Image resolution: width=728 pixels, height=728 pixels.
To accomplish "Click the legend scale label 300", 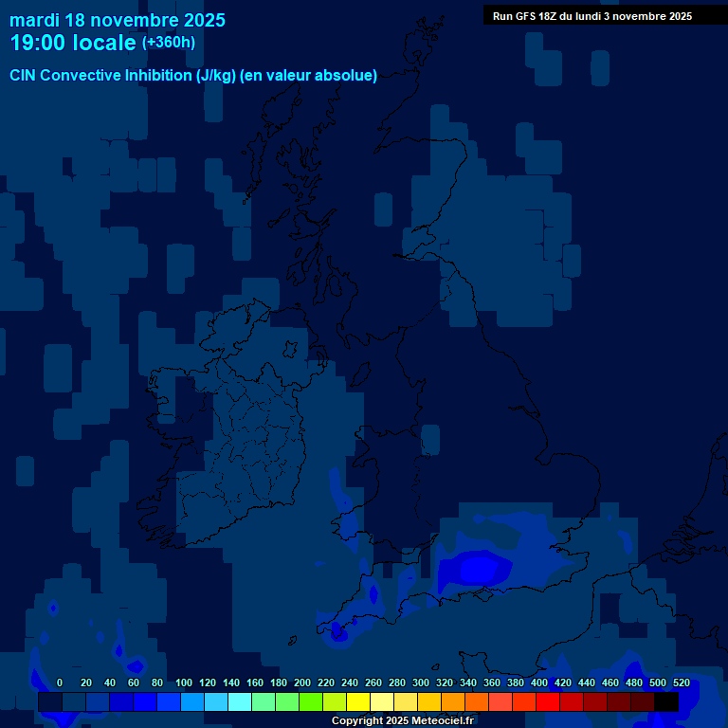I will click(x=420, y=682).
